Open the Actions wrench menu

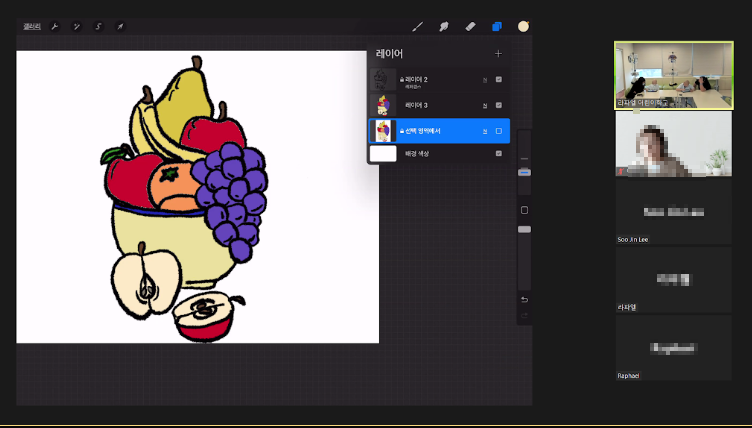pos(55,26)
